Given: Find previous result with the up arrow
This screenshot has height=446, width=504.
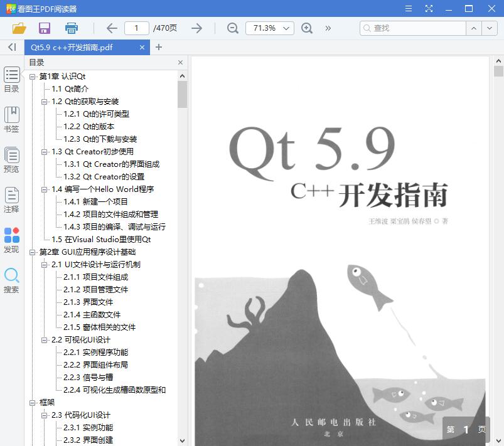Looking at the screenshot, I should [474, 28].
